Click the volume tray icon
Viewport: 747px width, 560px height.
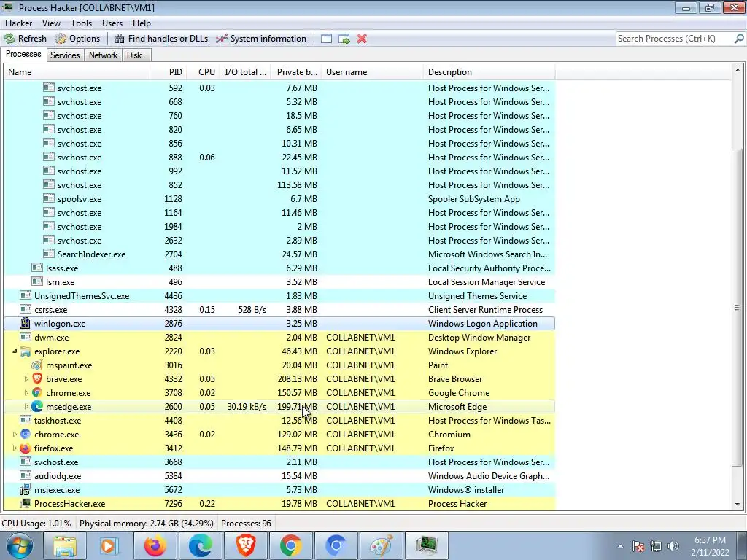coord(673,546)
